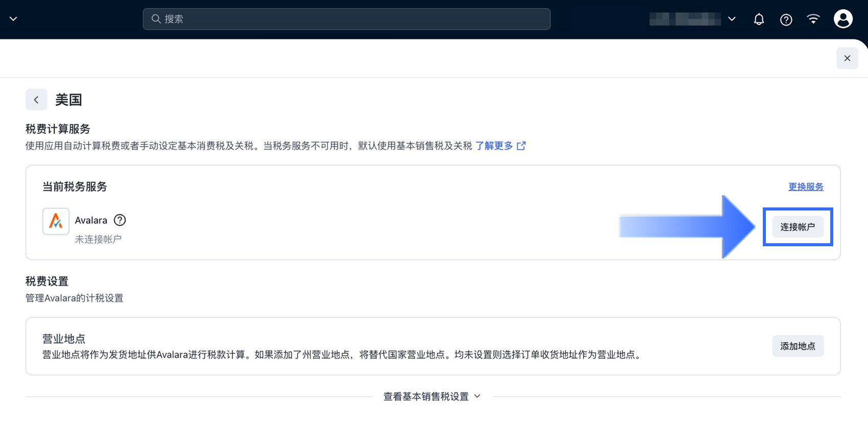Open the blurred account name dropdown
Viewport: 868px width, 421px height.
693,19
